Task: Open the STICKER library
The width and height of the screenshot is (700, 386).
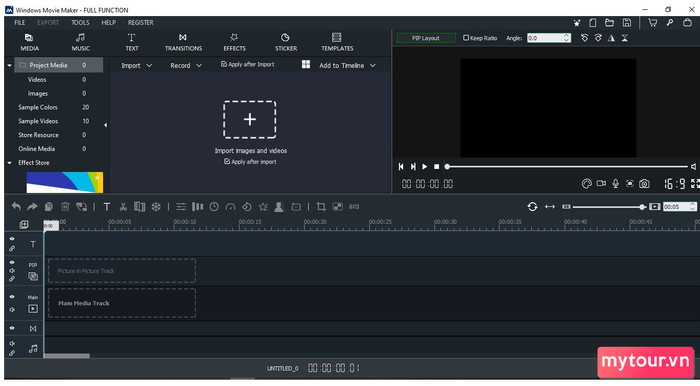Action: click(x=286, y=42)
